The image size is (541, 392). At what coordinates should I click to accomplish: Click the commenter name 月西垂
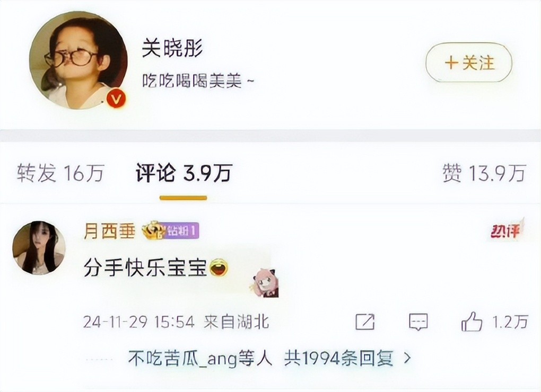click(109, 231)
